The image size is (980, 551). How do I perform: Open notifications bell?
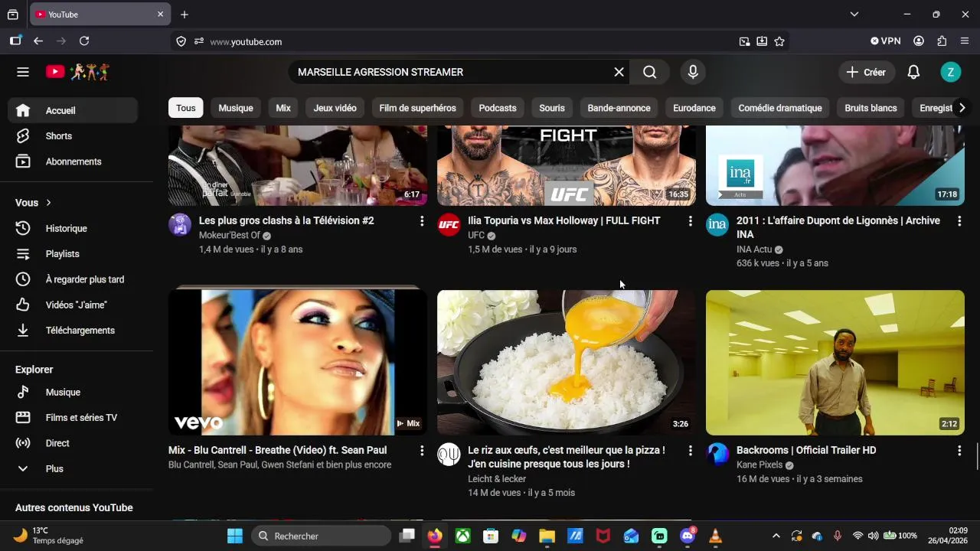(913, 72)
